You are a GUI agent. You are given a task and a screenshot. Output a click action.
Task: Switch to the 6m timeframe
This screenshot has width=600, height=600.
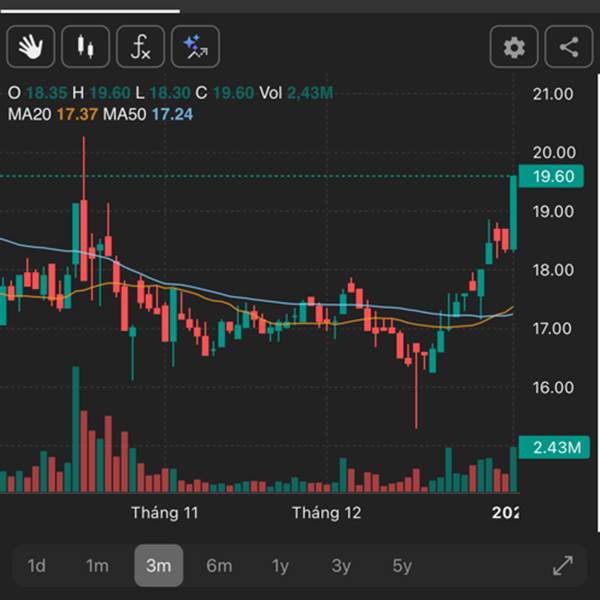coord(219,566)
